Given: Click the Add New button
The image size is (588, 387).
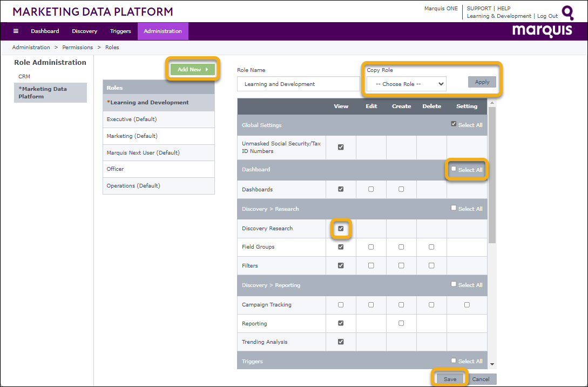Looking at the screenshot, I should pyautogui.click(x=193, y=69).
